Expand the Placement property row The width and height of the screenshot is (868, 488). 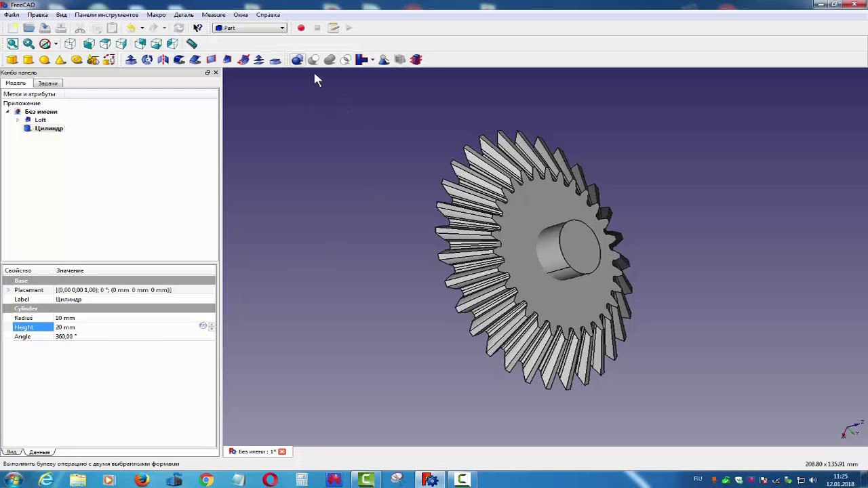(x=8, y=290)
